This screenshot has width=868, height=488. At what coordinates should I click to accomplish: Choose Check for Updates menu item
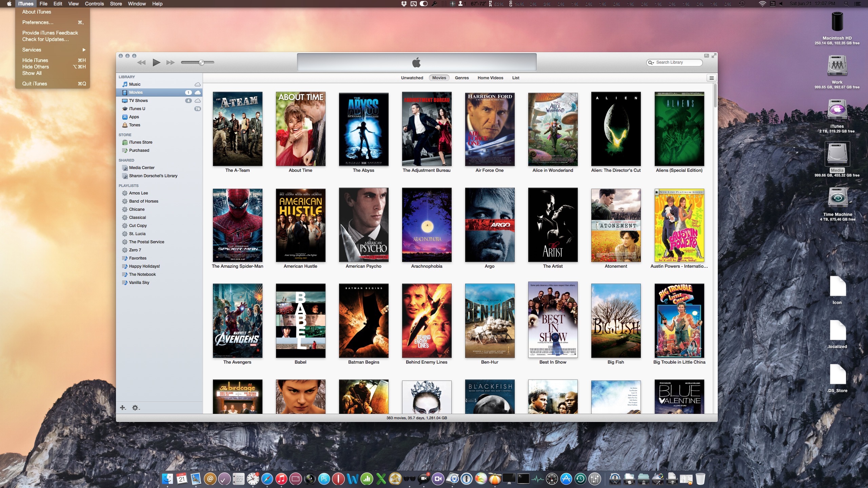click(53, 39)
